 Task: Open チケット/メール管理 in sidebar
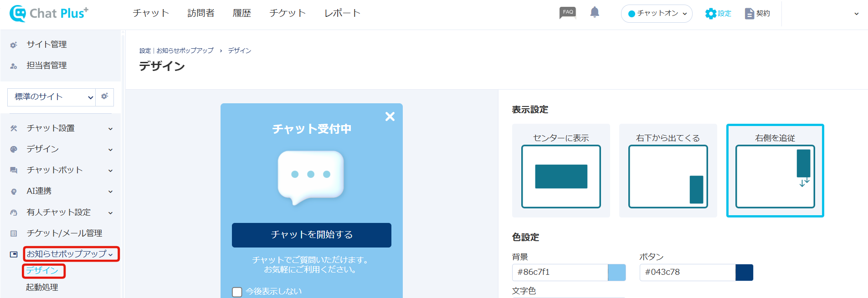pos(64,233)
